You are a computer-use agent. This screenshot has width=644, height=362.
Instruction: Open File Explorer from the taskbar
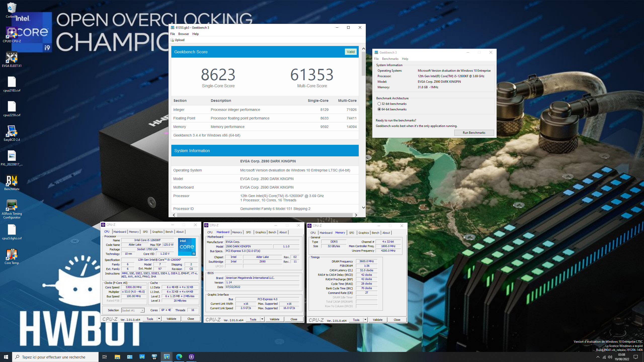pyautogui.click(x=117, y=357)
